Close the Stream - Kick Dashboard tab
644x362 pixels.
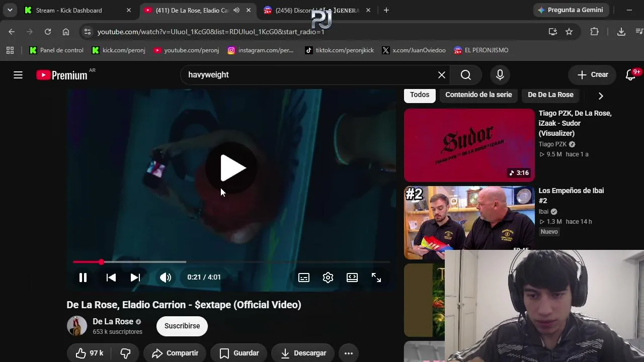pyautogui.click(x=129, y=10)
